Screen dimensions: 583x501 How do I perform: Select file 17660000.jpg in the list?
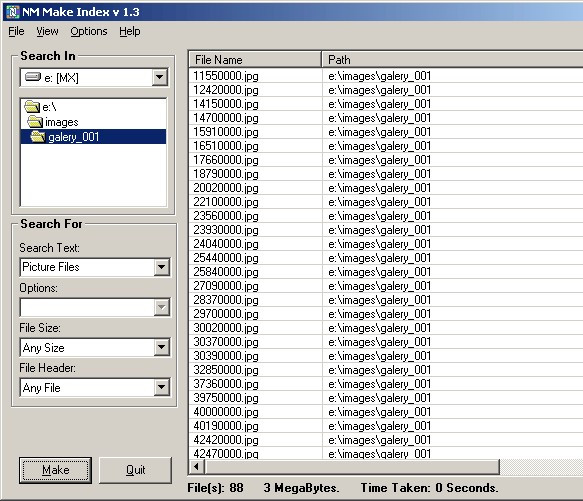point(226,160)
